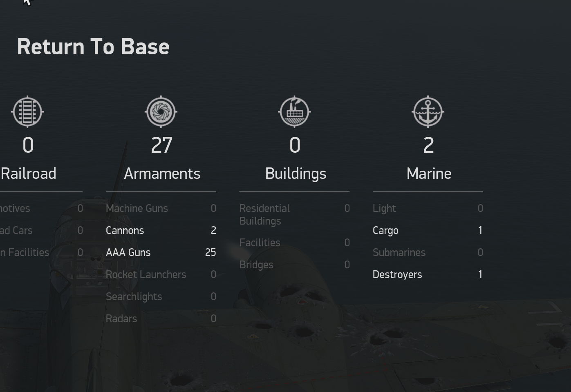Click the Buildings category label

296,174
